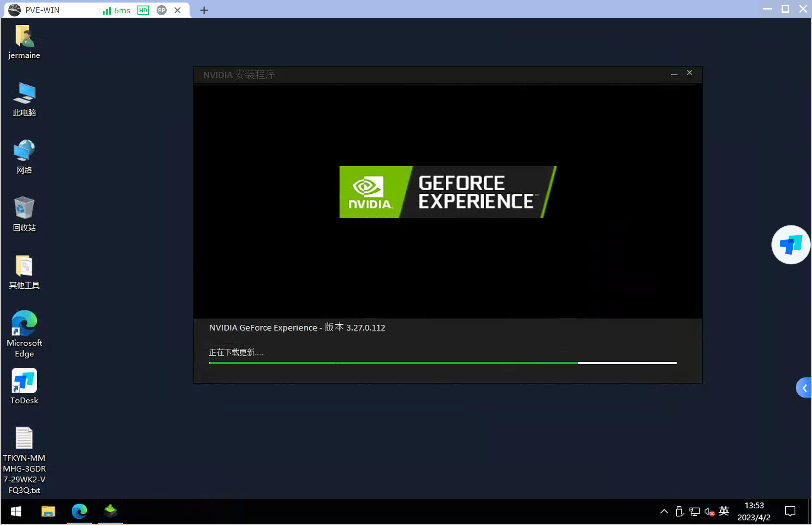Switch to Edge in the taskbar
Screen dimensions: 812x525
[80, 511]
